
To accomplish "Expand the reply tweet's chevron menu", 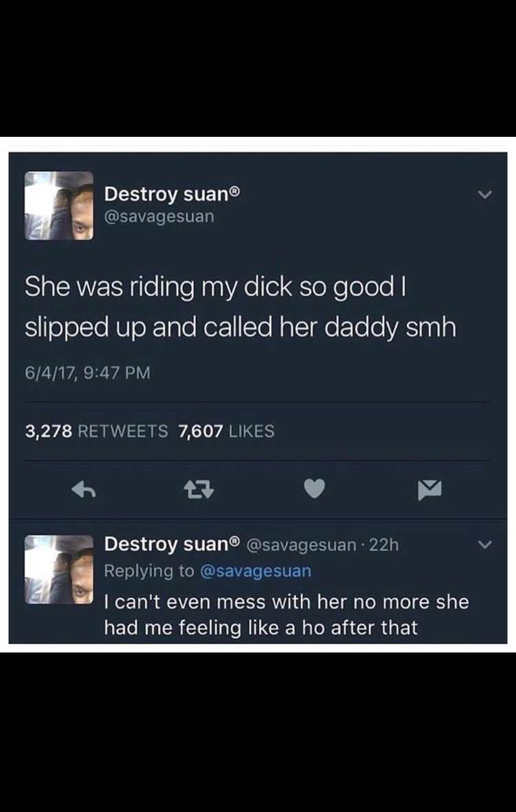I will click(484, 545).
